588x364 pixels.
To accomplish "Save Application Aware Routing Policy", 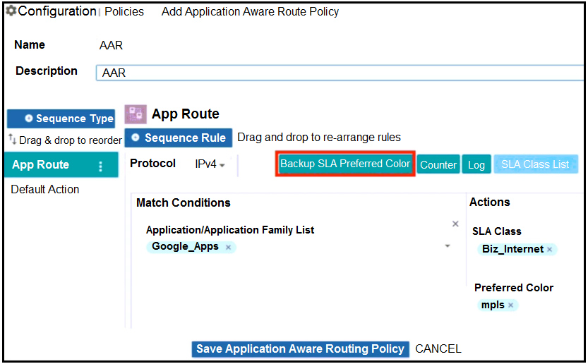I will [x=300, y=348].
